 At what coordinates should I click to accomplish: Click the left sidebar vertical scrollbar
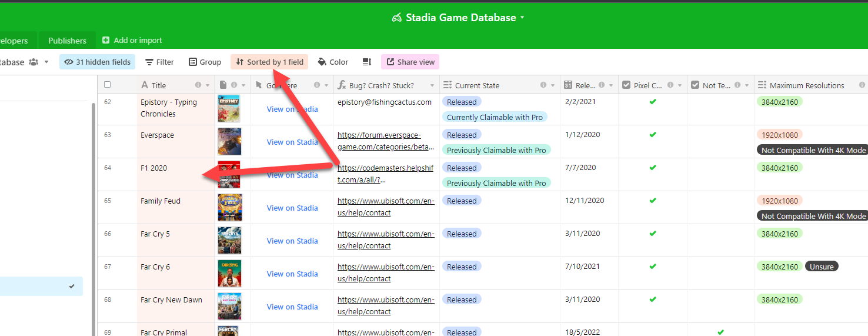pyautogui.click(x=93, y=219)
